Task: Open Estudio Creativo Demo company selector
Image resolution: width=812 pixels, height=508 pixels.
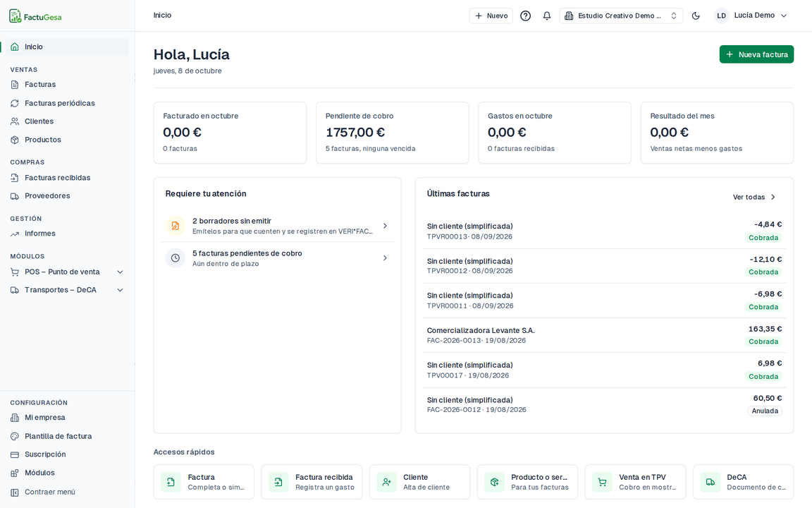Action: point(621,16)
